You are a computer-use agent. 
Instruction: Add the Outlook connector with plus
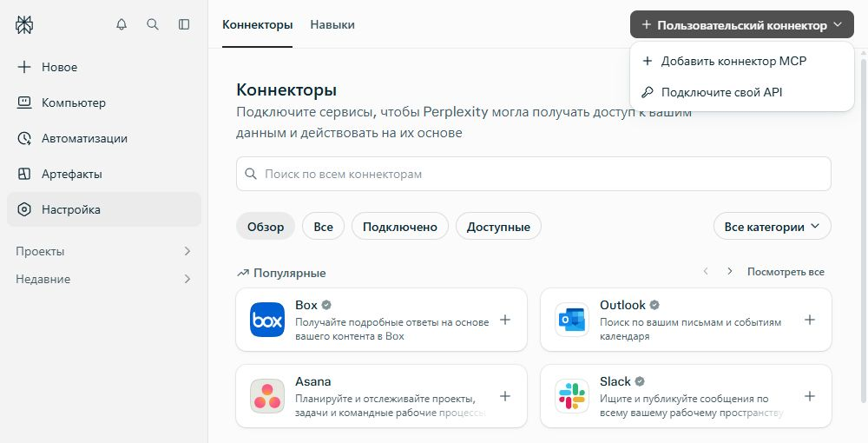pos(809,320)
